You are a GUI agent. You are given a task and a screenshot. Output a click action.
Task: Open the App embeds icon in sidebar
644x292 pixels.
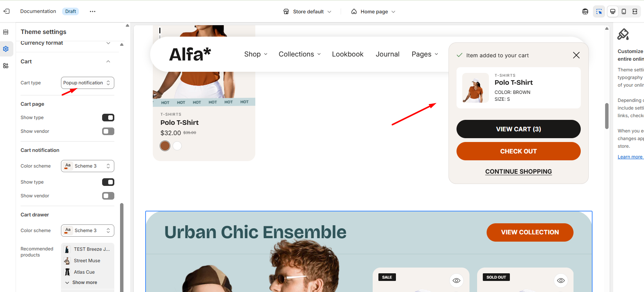6,66
